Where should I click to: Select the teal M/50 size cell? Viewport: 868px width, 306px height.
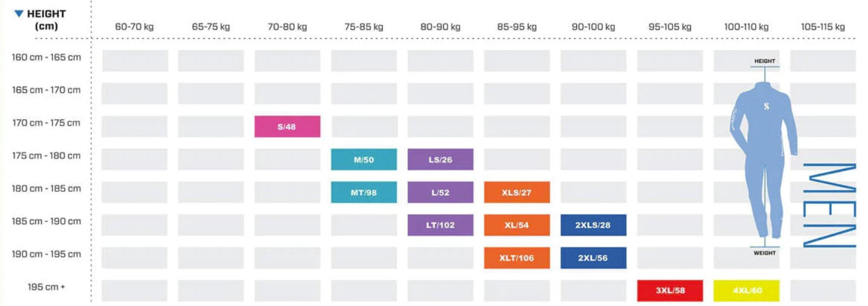[364, 159]
